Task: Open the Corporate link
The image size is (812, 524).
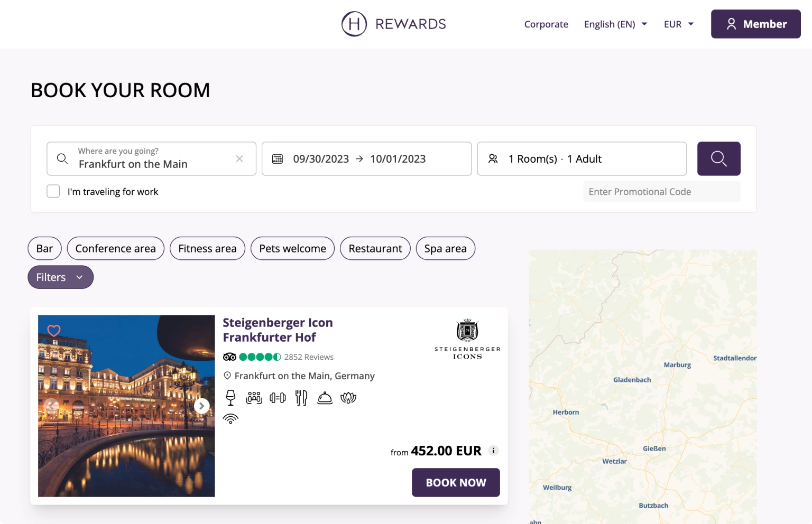Action: 546,24
